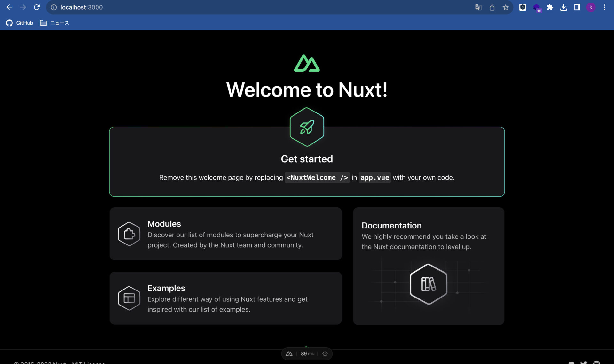Open the component inspector in the DevTools bar
The width and height of the screenshot is (614, 364).
tap(325, 353)
